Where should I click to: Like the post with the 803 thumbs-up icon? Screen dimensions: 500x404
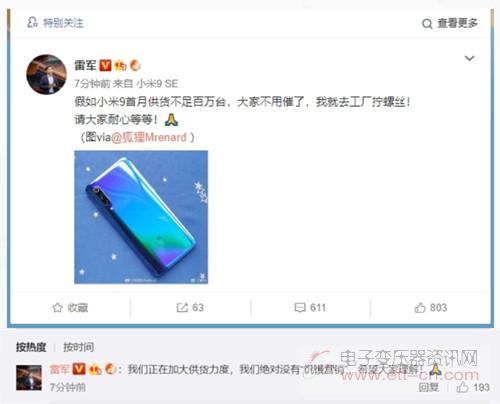[420, 307]
